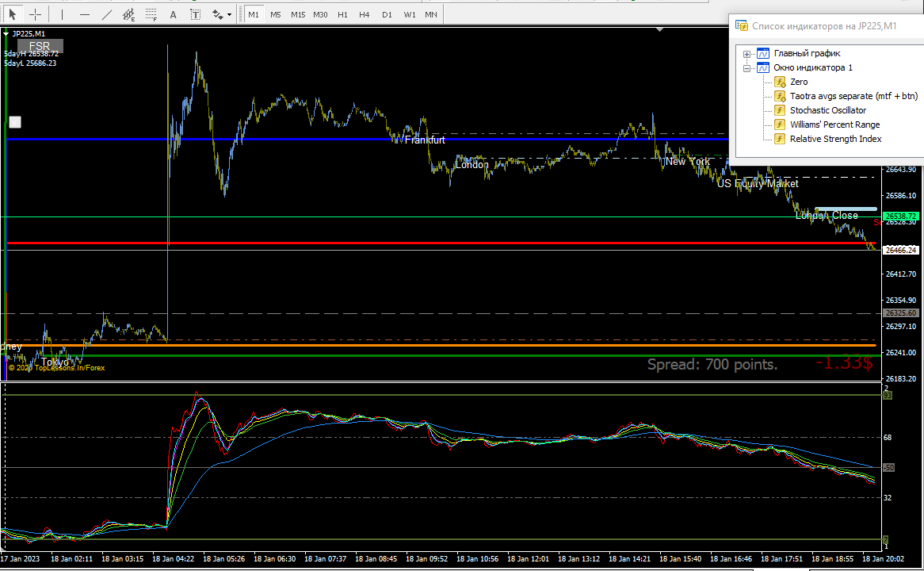Choose the horizontal line tool
The height and width of the screenshot is (571, 924).
point(84,14)
